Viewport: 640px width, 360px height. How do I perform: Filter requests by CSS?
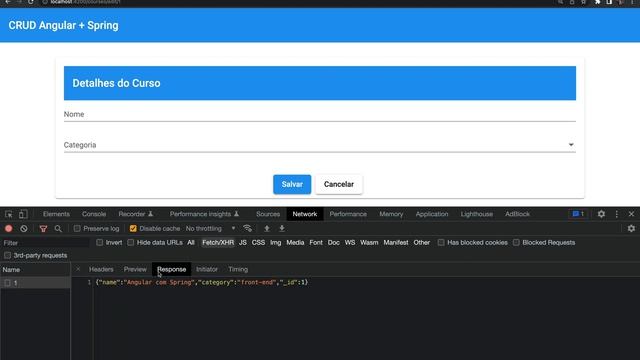tap(258, 242)
